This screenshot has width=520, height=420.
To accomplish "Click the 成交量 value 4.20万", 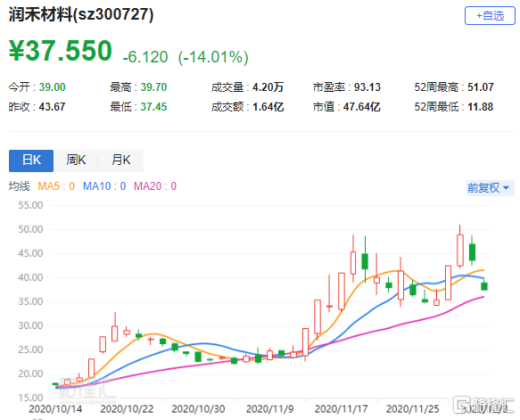I will pyautogui.click(x=268, y=87).
